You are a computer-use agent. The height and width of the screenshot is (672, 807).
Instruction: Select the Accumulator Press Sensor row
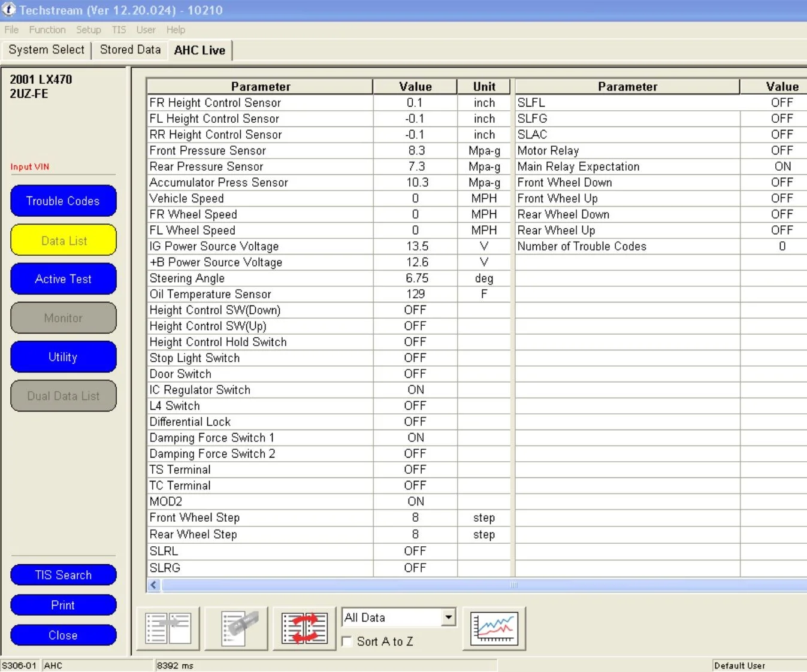[328, 183]
